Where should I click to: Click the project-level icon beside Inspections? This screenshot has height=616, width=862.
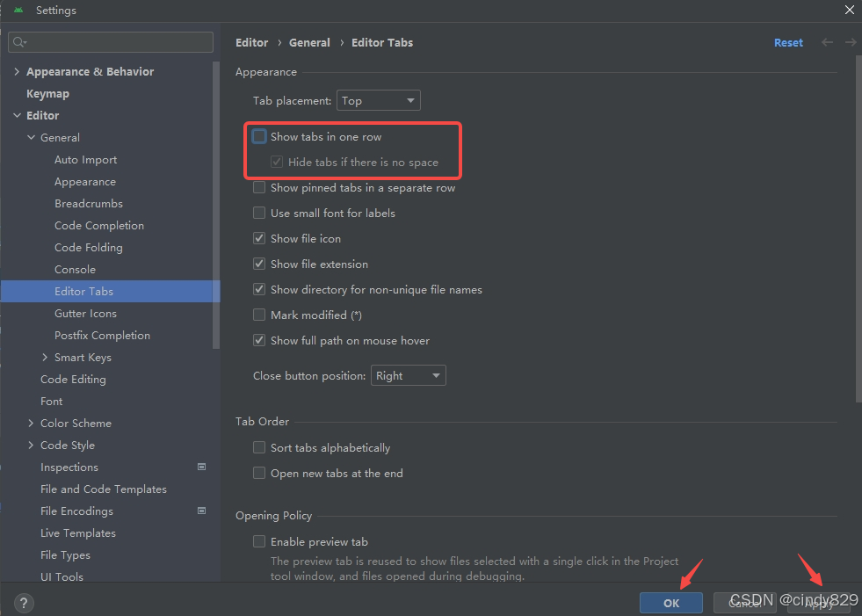pos(202,467)
